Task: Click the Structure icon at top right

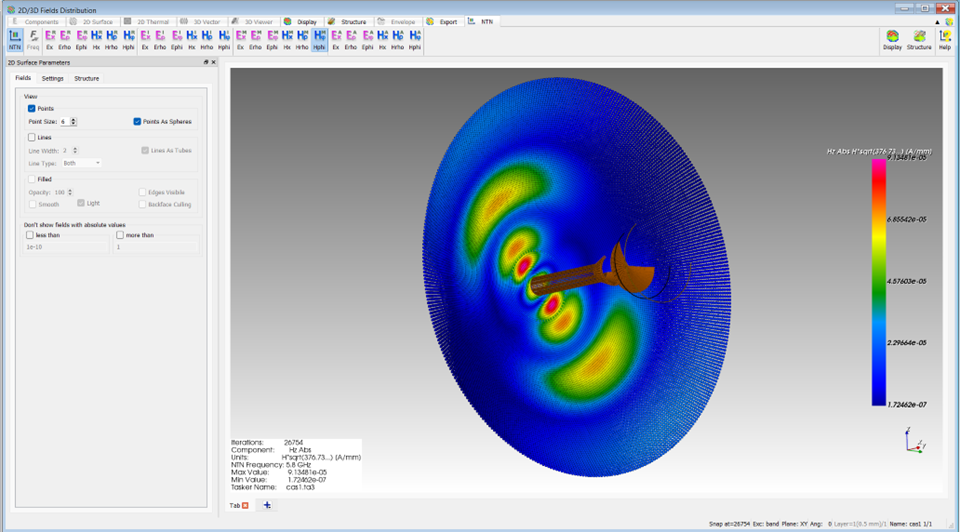Action: [x=919, y=40]
